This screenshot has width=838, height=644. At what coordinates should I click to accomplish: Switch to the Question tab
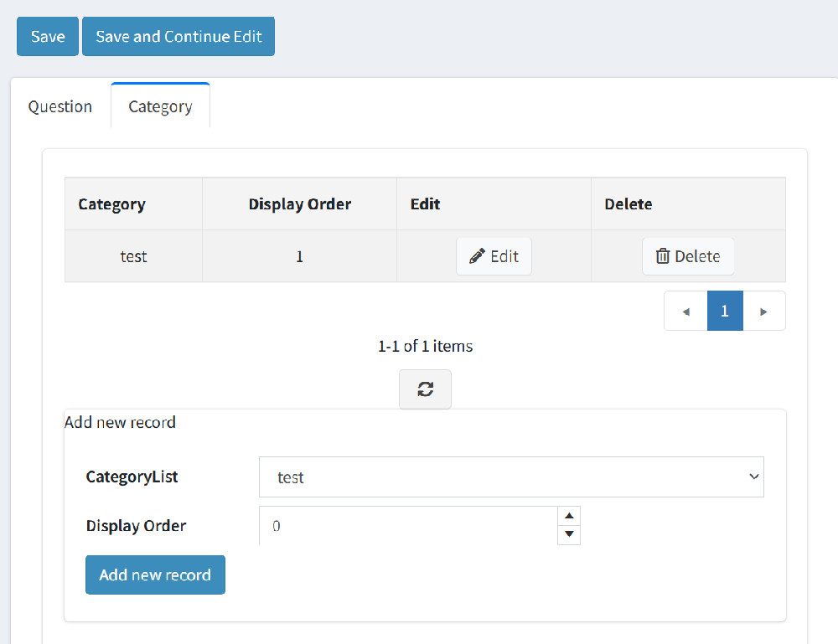[59, 106]
